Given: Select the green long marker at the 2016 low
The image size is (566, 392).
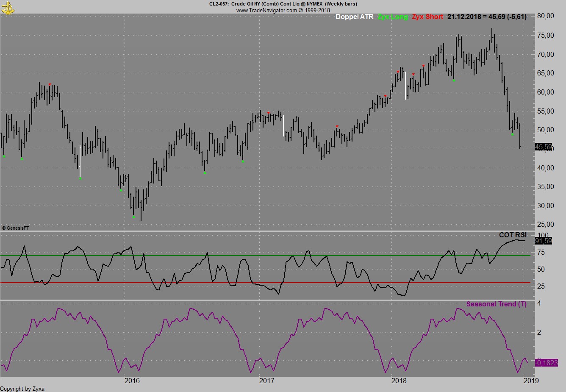Looking at the screenshot, I should tap(134, 217).
